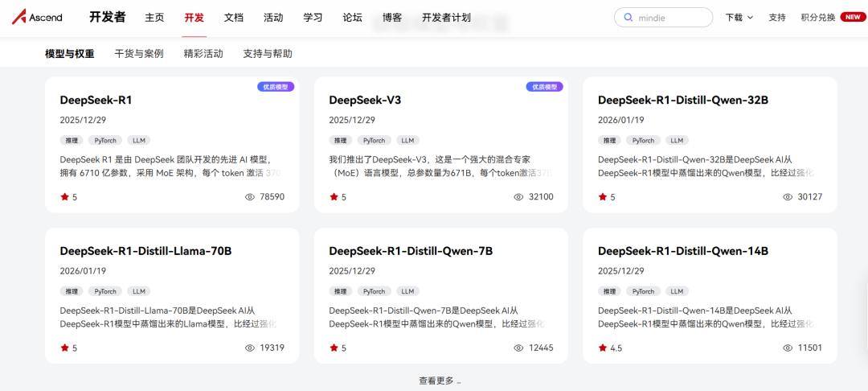The height and width of the screenshot is (391, 868).
Task: Open the DeepSeek-V3 model title link
Action: (365, 100)
